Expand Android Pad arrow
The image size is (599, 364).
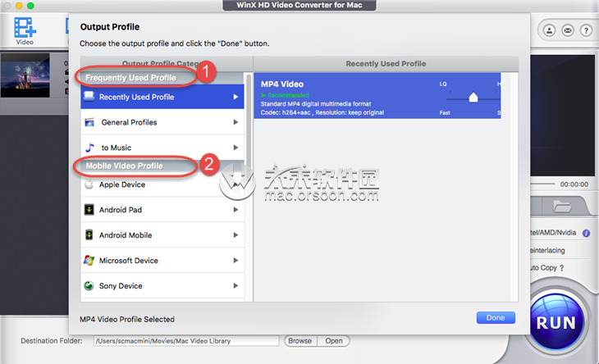(x=235, y=210)
